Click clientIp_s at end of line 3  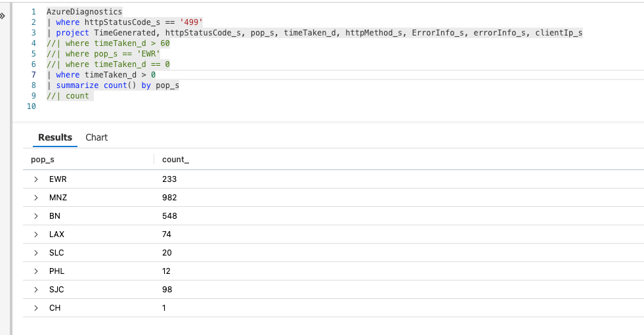click(559, 33)
